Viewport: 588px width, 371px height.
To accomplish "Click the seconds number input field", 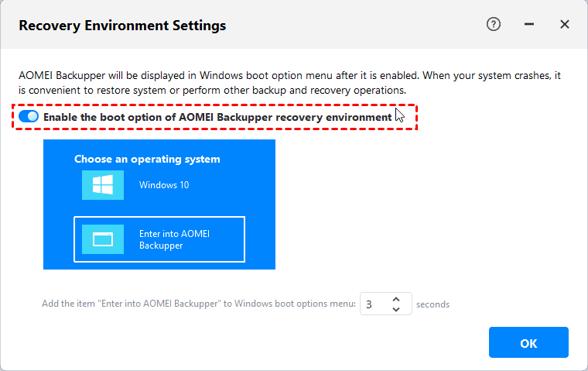I will 374,304.
